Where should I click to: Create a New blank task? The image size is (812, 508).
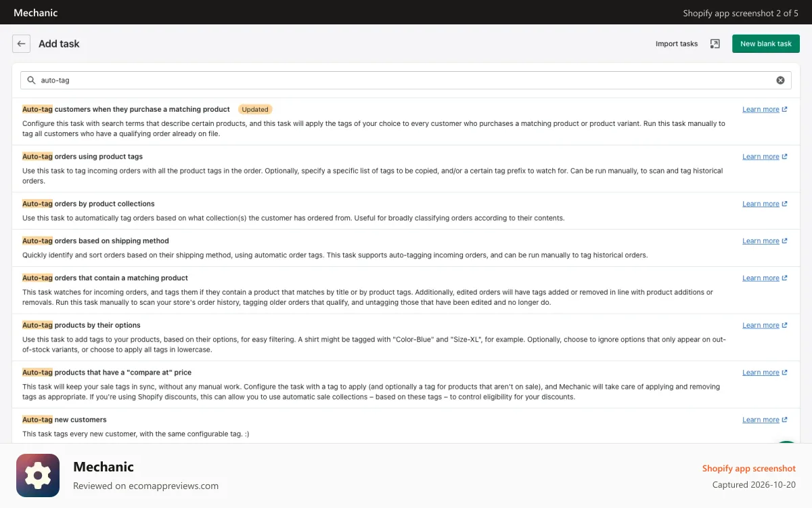click(x=766, y=43)
